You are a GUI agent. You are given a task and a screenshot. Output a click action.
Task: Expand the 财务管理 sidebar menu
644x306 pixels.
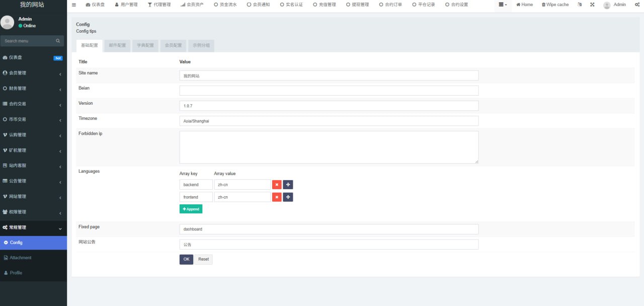[33, 89]
